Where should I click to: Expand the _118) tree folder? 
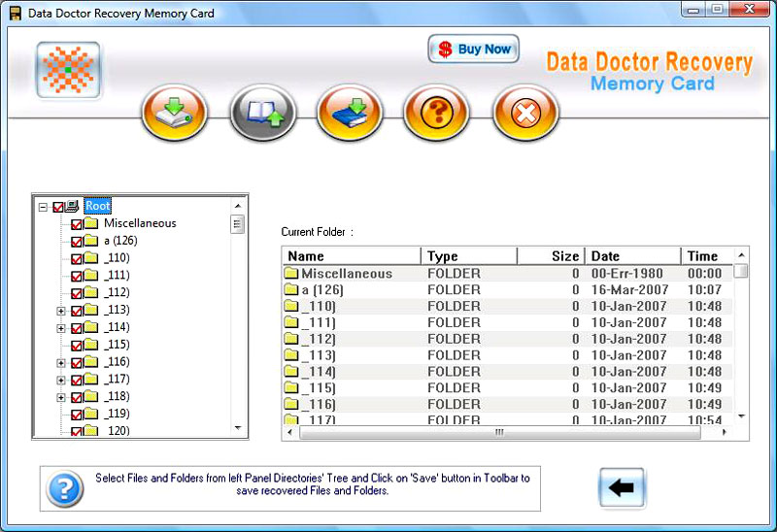point(60,397)
